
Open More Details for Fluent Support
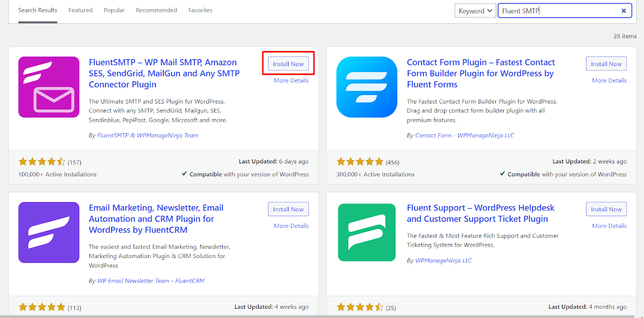click(609, 226)
